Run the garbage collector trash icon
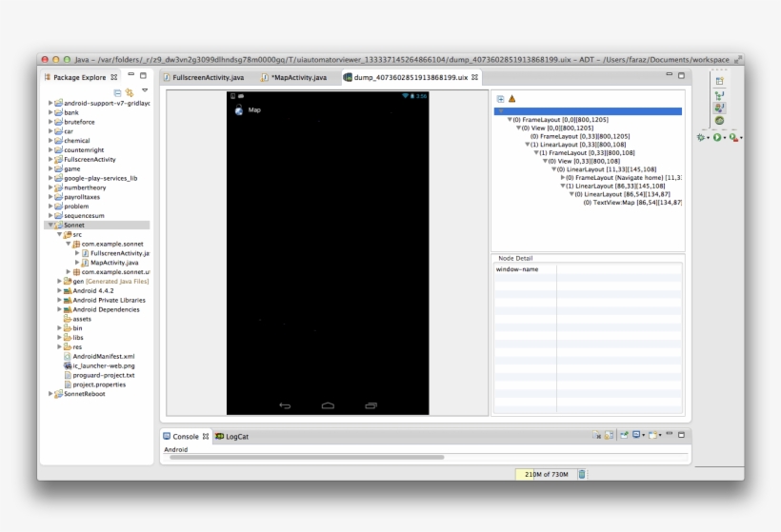This screenshot has height=532, width=781. pos(582,474)
